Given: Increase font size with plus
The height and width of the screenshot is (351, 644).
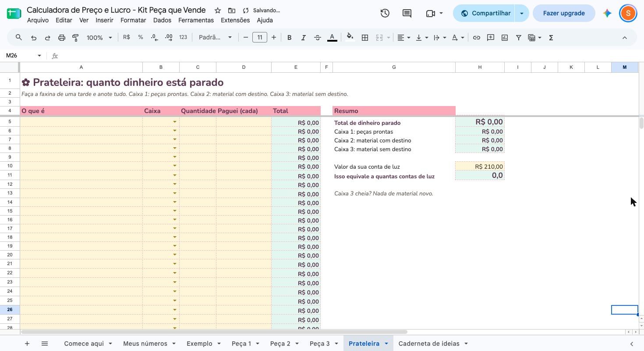Looking at the screenshot, I should (x=274, y=38).
